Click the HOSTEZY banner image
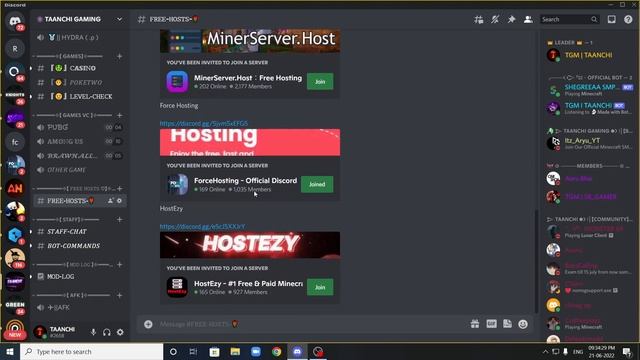The height and width of the screenshot is (360, 640). click(250, 245)
